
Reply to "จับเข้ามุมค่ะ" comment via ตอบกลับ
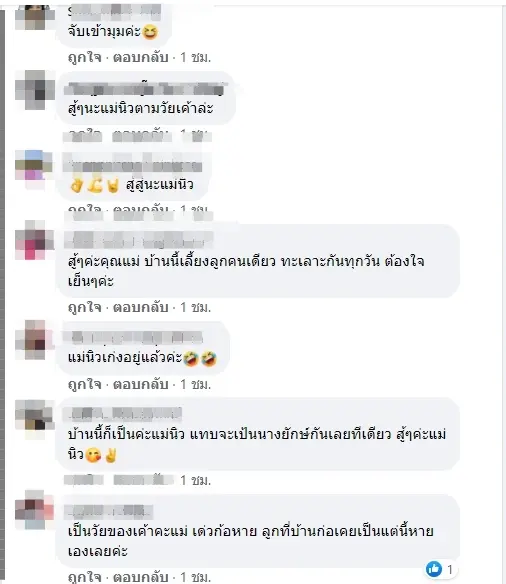[x=141, y=57]
